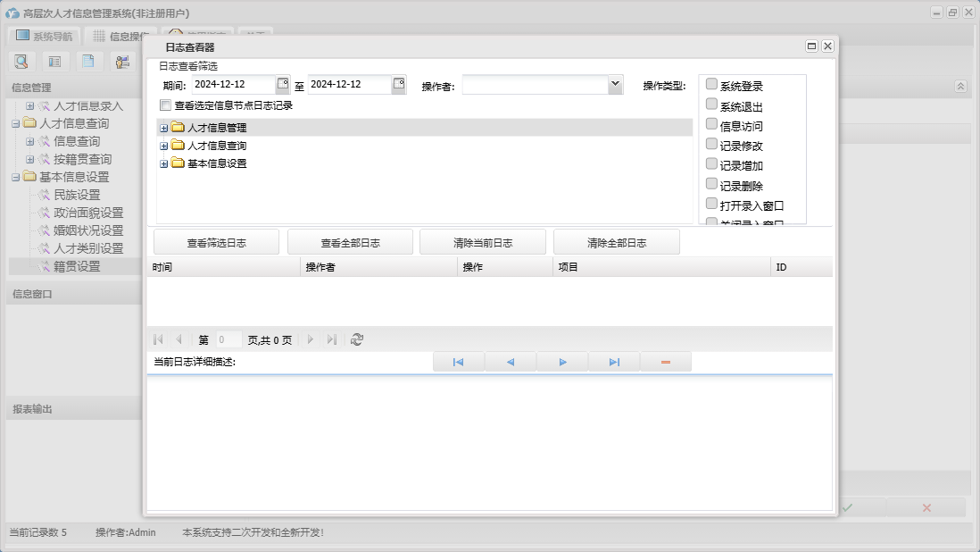Jump to first log detail record
980x552 pixels.
point(458,362)
